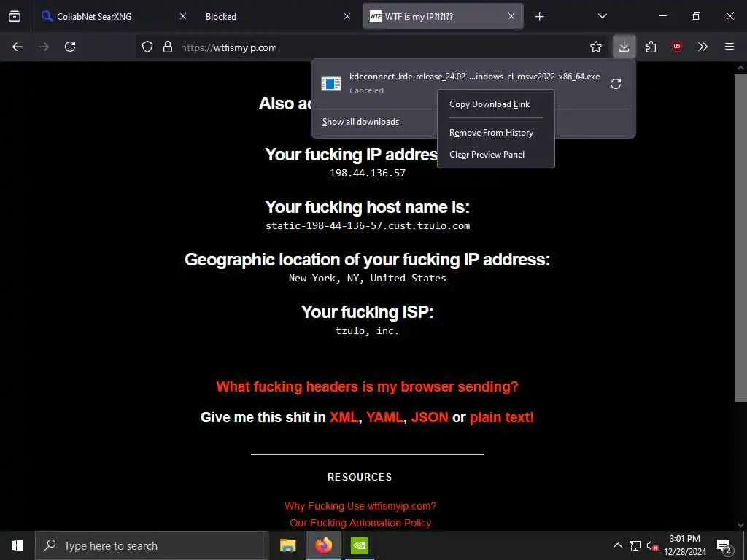
Task: Click the ISP value 'tzulo, inc.'
Action: click(x=367, y=330)
